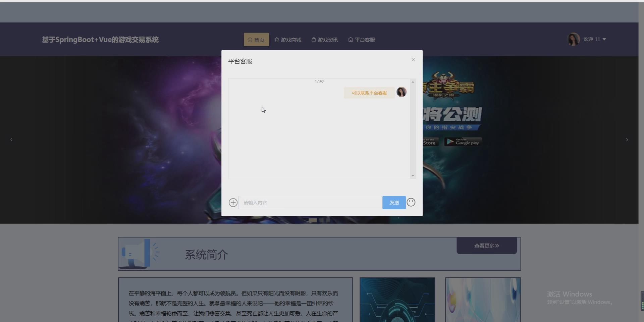The width and height of the screenshot is (644, 322).
Task: Open the pastel abstract thumbnail image
Action: coord(483,300)
